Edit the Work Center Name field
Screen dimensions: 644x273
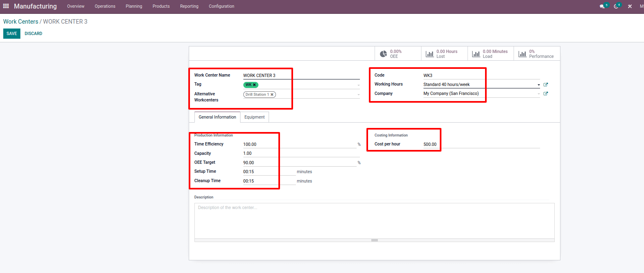301,75
